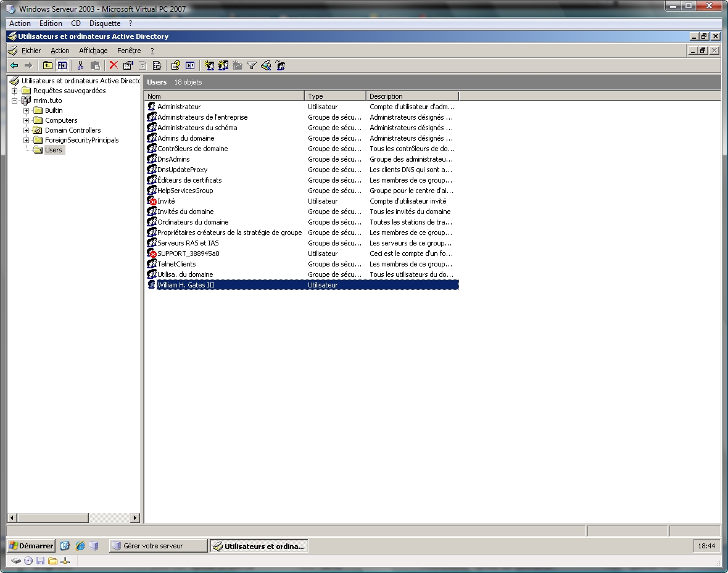The height and width of the screenshot is (573, 728).
Task: Go up one level with the folder icon
Action: point(48,65)
